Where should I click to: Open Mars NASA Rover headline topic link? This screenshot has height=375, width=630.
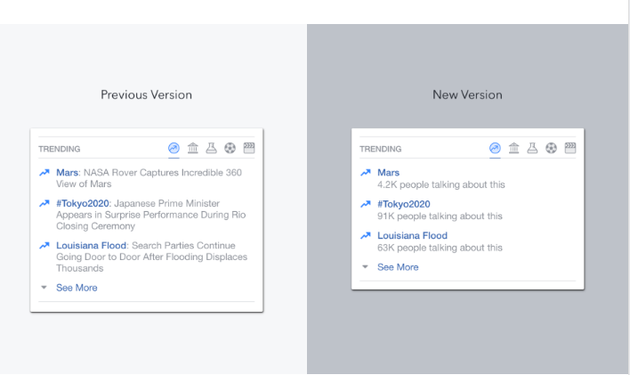pyautogui.click(x=67, y=172)
